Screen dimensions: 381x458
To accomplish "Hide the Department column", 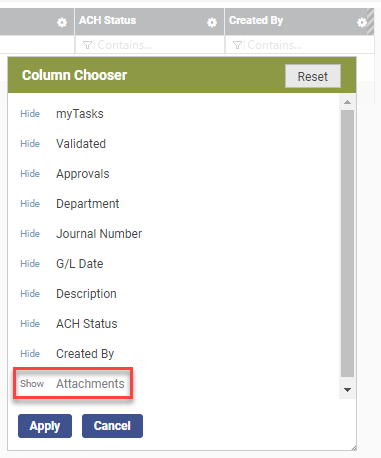I will [x=30, y=204].
